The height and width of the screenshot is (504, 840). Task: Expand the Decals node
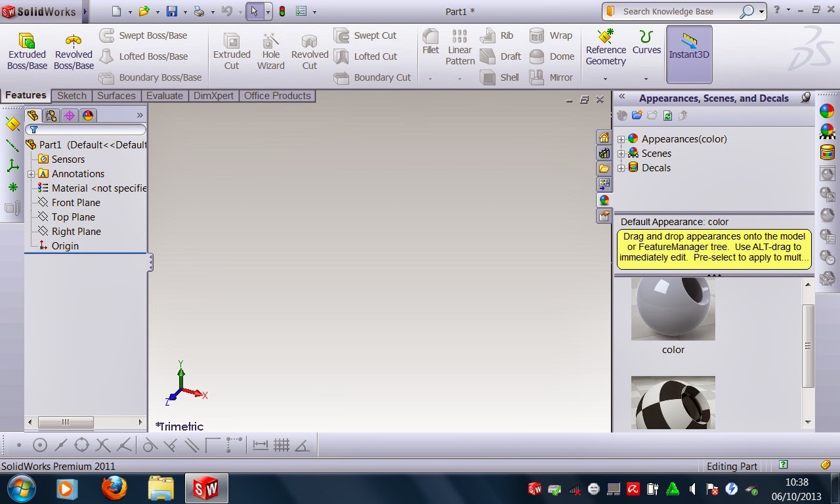(x=621, y=168)
